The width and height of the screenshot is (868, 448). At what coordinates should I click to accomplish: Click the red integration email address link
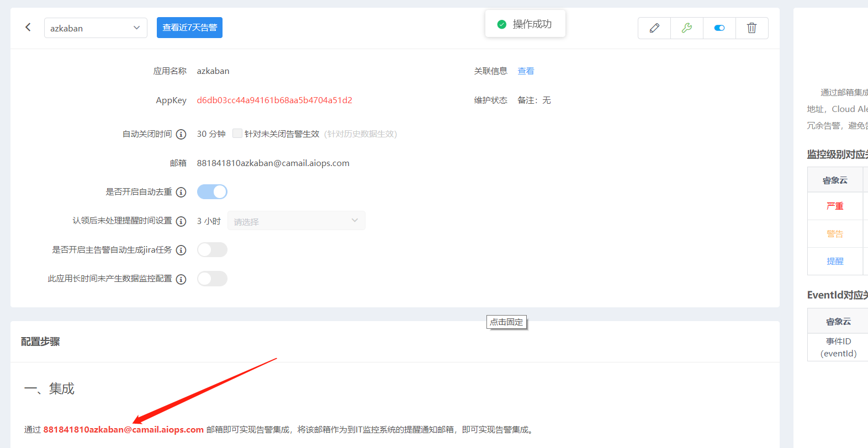(124, 429)
